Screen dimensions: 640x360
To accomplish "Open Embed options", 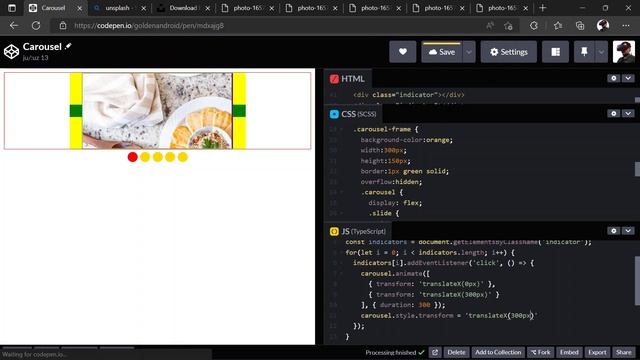I will pyautogui.click(x=569, y=352).
